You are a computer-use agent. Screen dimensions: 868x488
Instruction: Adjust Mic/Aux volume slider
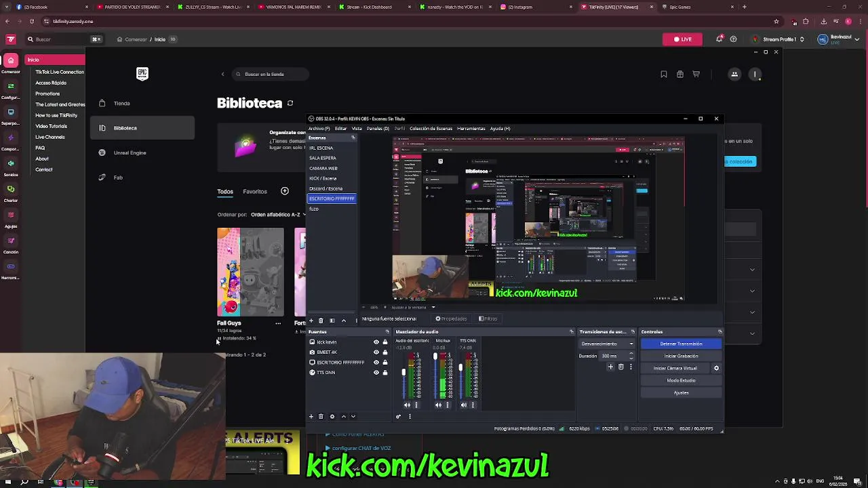click(x=435, y=357)
